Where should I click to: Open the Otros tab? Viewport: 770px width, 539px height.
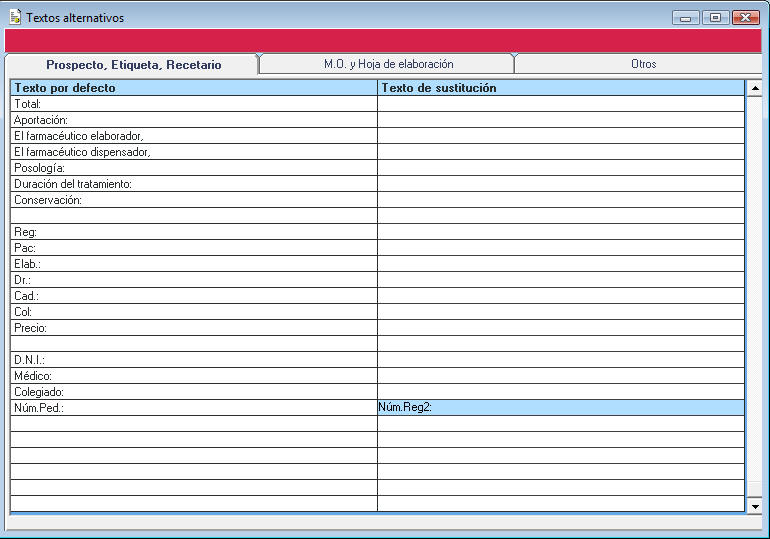(643, 64)
